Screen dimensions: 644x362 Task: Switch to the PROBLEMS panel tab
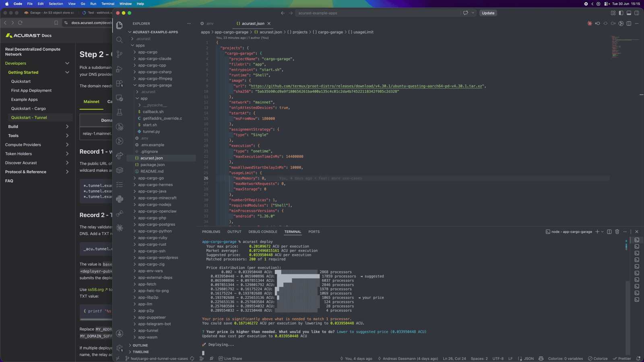(x=211, y=232)
